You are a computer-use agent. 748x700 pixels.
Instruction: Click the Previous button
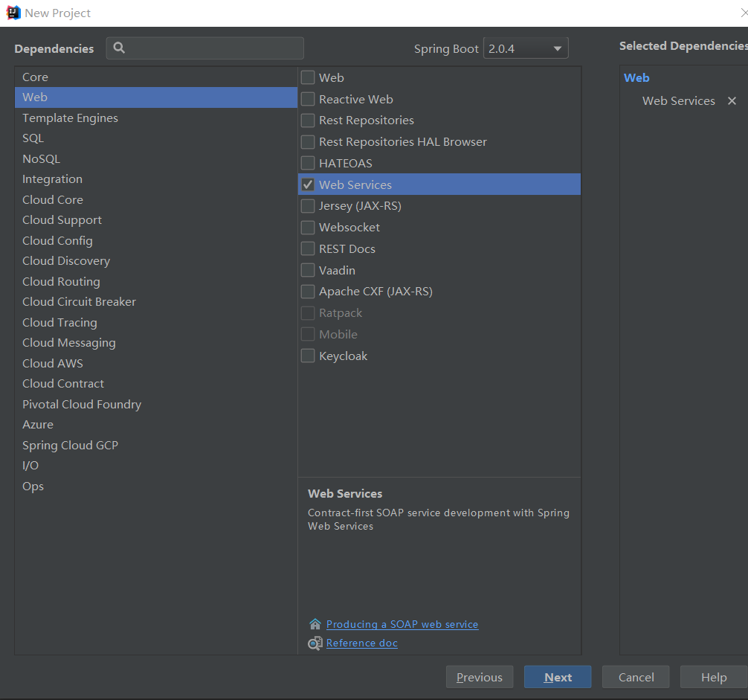[x=480, y=677]
